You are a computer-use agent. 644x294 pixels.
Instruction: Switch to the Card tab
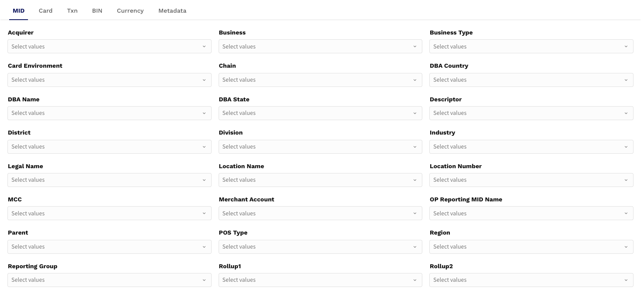(x=45, y=10)
